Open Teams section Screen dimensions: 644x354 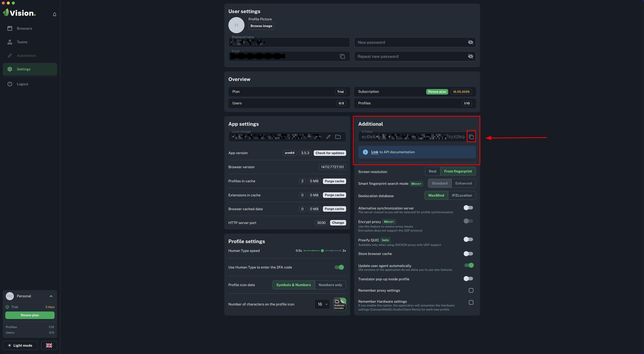point(30,42)
